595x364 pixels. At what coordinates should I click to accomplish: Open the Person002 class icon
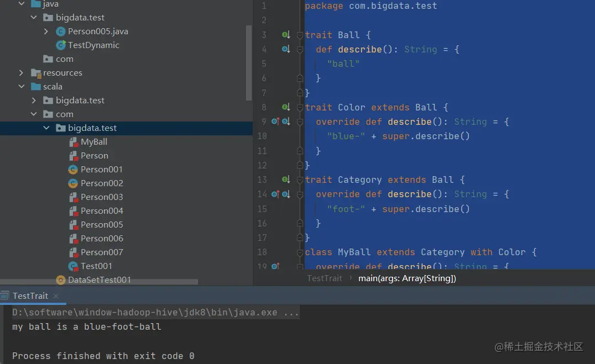pos(73,183)
